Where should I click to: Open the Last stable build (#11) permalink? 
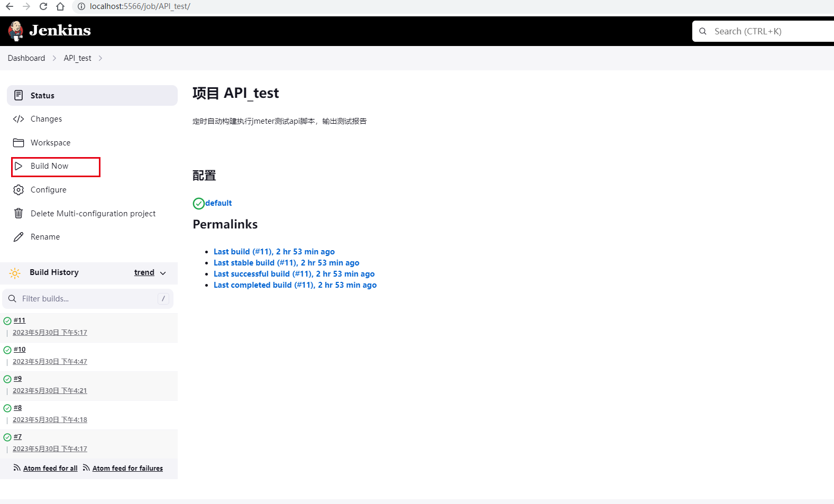coord(286,263)
